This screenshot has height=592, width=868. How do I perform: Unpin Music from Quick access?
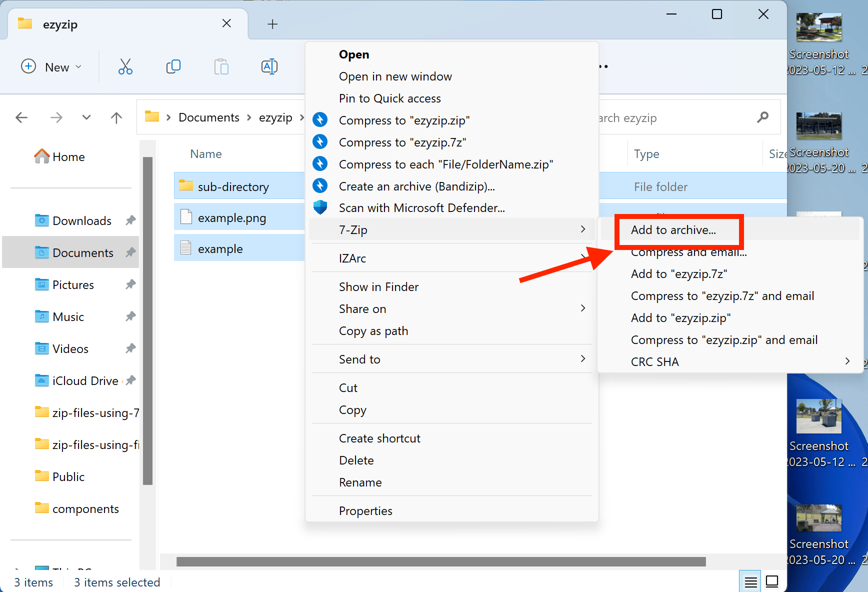point(130,316)
